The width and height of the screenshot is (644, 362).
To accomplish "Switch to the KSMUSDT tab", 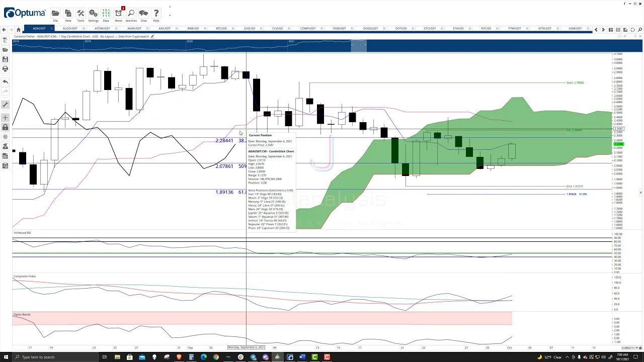I will click(575, 29).
